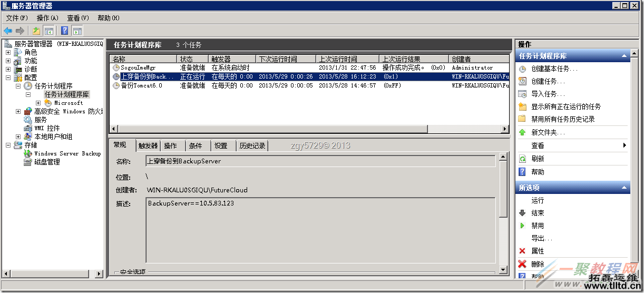The width and height of the screenshot is (644, 293).
Task: Open the 历史记录 tab
Action: point(252,146)
